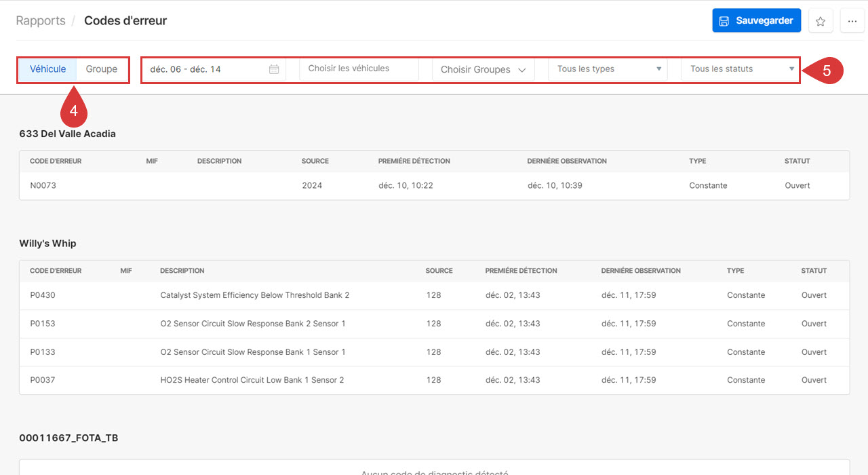Click 'O2 Sensor Circuit Slow Response Bank 1 Sensor 1'
Image resolution: width=868 pixels, height=475 pixels.
click(253, 352)
